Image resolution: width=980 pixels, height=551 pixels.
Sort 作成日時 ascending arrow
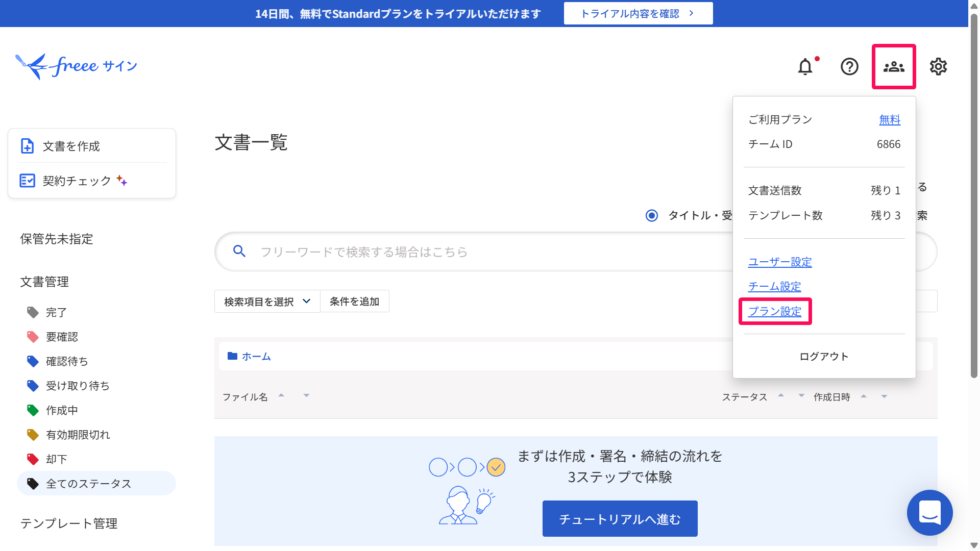tap(864, 395)
